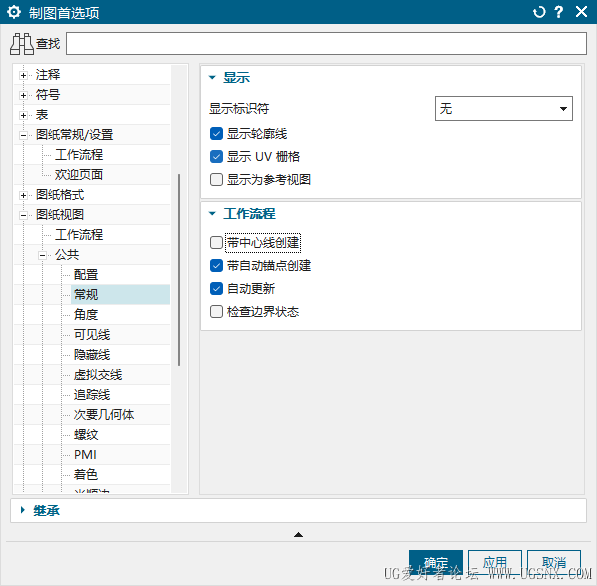Enable 检查边界状态 checkbox
The width and height of the screenshot is (597, 586).
pos(216,311)
